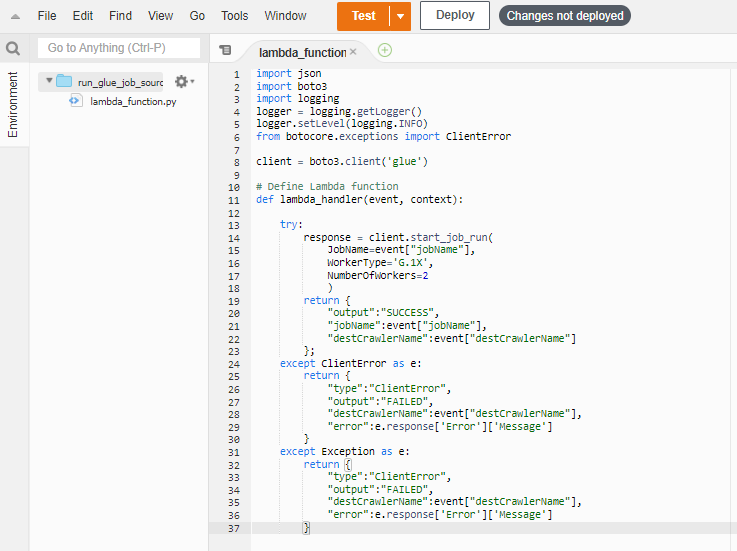Open the Tools menu
The width and height of the screenshot is (737, 551).
(x=234, y=16)
